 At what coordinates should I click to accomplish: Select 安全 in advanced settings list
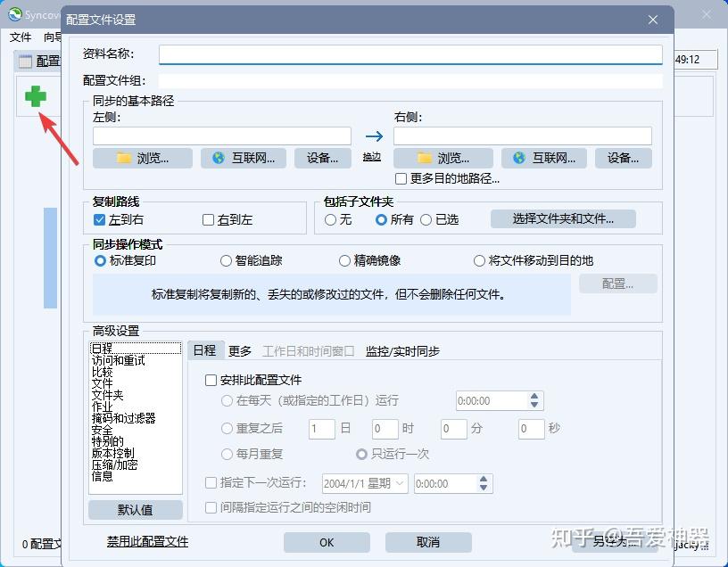tap(102, 430)
